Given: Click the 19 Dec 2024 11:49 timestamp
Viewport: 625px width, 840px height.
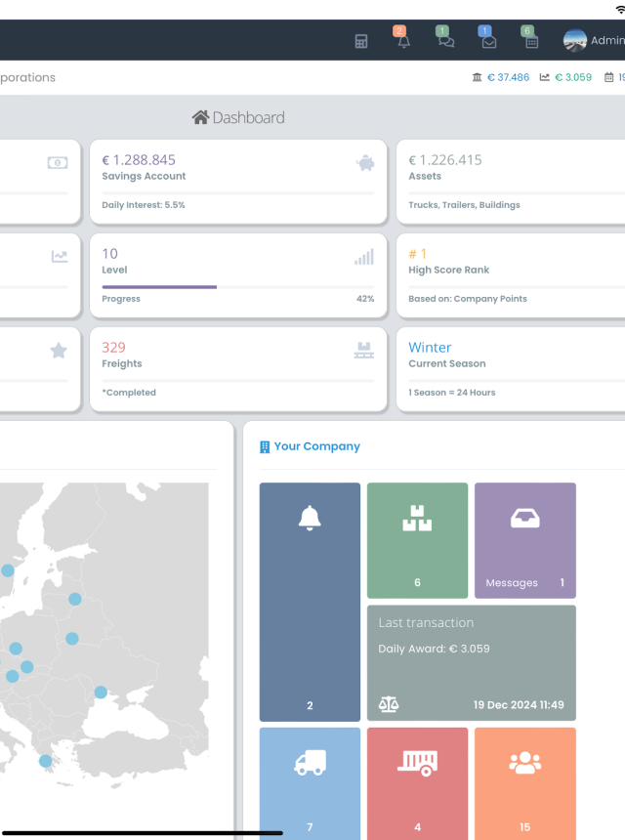Looking at the screenshot, I should 519,704.
